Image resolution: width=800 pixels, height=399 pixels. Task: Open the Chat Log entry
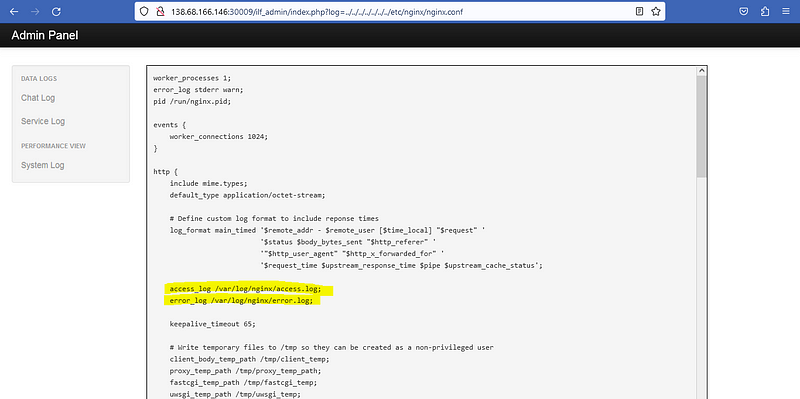tap(38, 98)
